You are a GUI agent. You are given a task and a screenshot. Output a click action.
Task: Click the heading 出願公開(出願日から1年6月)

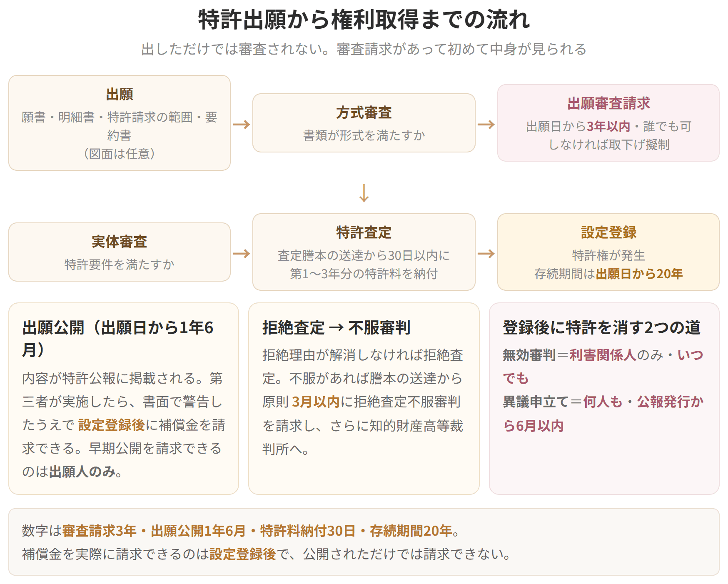pos(118,339)
